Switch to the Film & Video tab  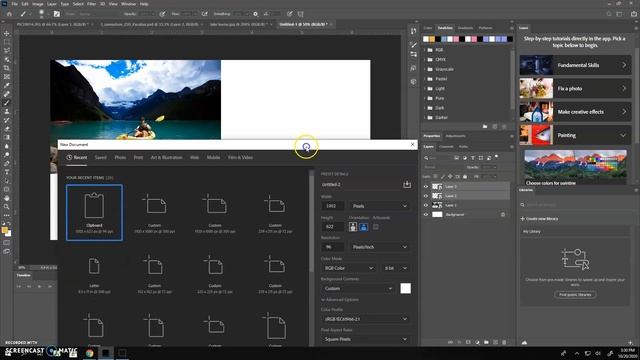pos(240,158)
